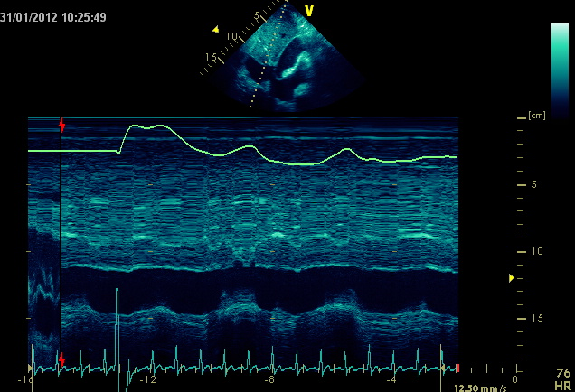Image resolution: width=575 pixels, height=392 pixels.
Task: Click the 5 mark on right depth scale
Action: coord(534,184)
